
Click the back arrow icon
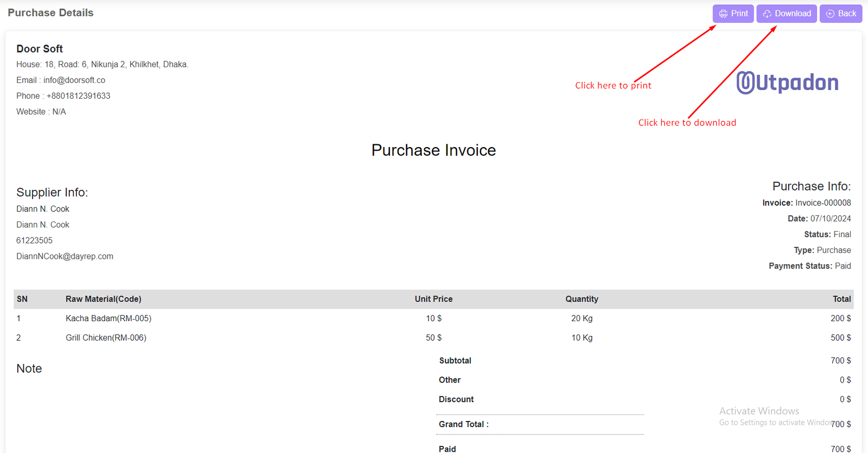830,14
